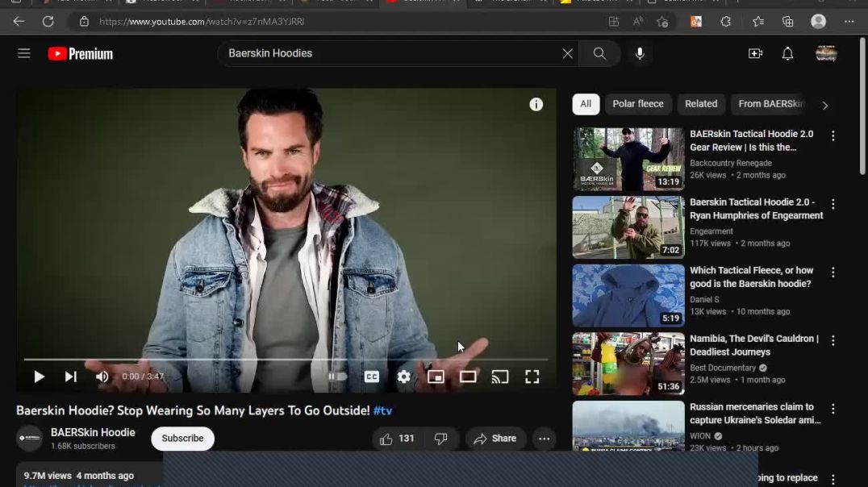
Task: Open browser settings and more menu
Action: (849, 22)
